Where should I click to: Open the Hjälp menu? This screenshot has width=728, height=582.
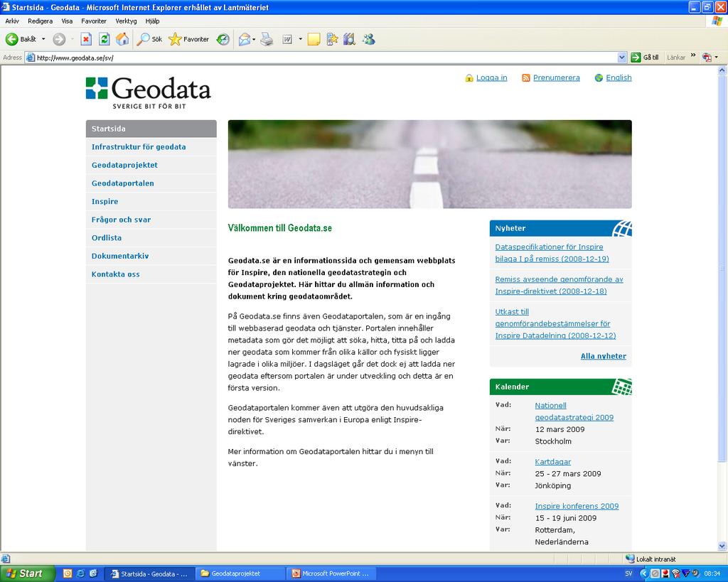pyautogui.click(x=152, y=21)
